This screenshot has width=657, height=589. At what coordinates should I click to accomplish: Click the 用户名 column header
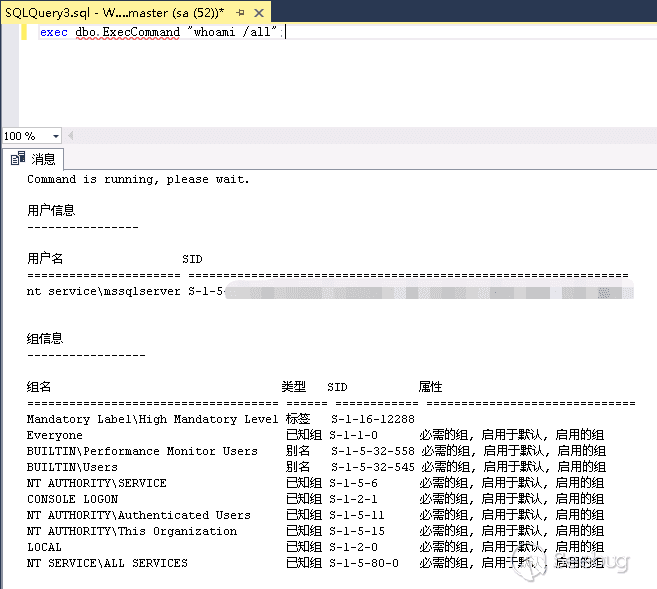pyautogui.click(x=45, y=258)
